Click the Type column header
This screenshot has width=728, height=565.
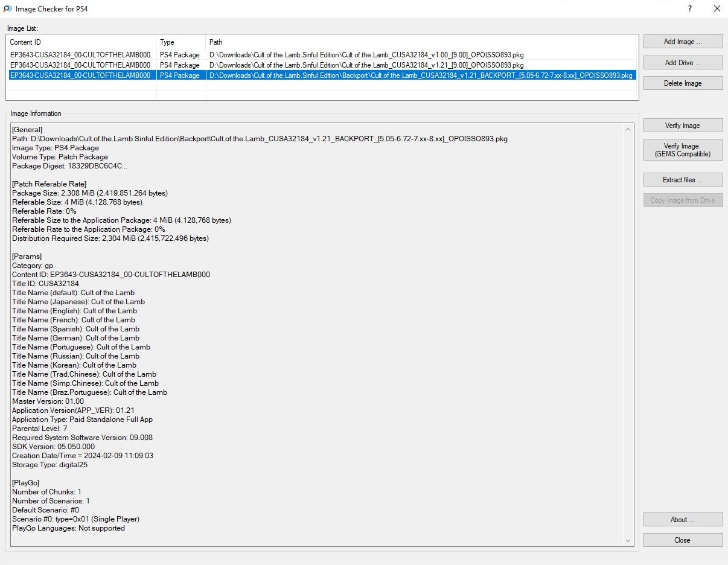181,42
